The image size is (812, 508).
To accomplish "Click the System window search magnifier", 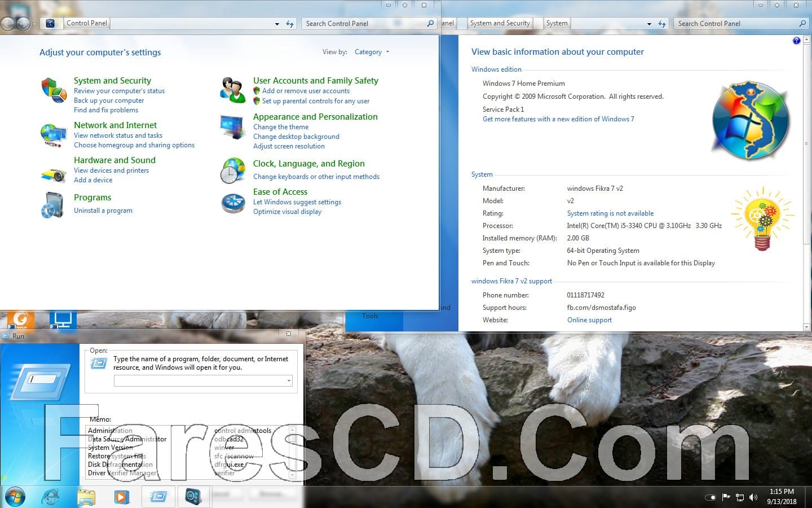I will [x=802, y=23].
